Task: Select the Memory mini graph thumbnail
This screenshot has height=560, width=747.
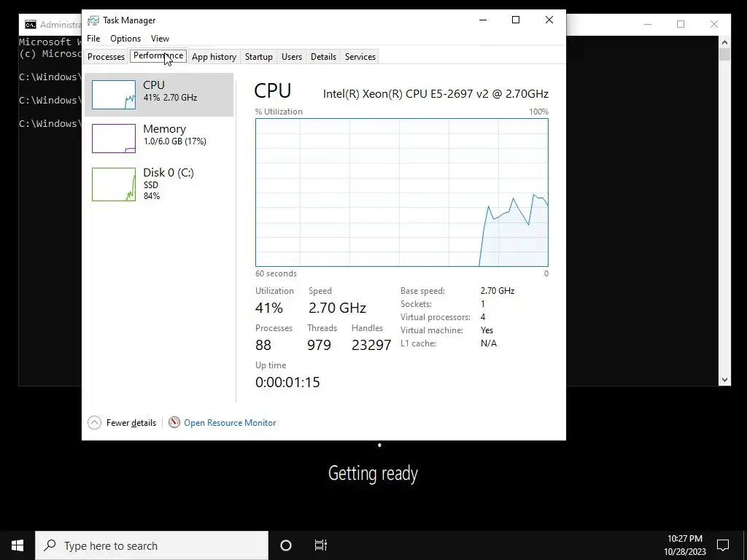Action: (x=113, y=139)
